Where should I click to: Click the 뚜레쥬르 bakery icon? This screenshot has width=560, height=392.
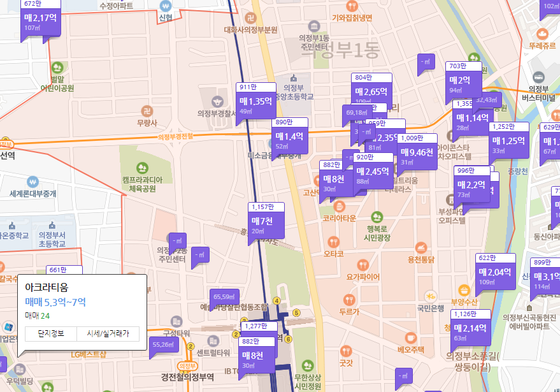(x=542, y=34)
